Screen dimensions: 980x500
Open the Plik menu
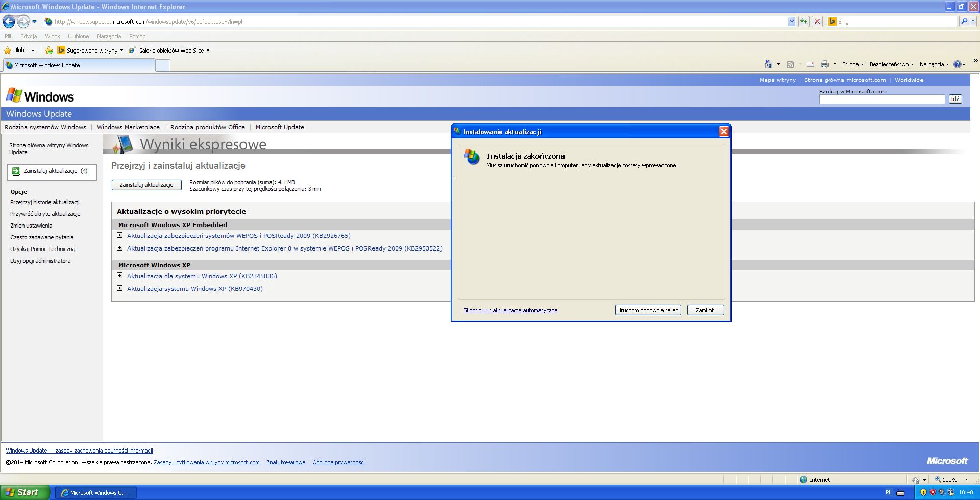(9, 36)
